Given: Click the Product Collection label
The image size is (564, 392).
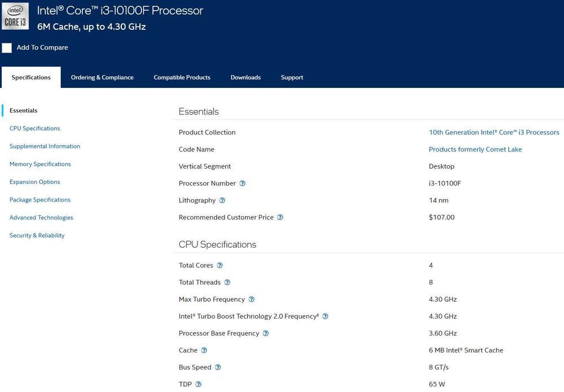Looking at the screenshot, I should click(207, 133).
